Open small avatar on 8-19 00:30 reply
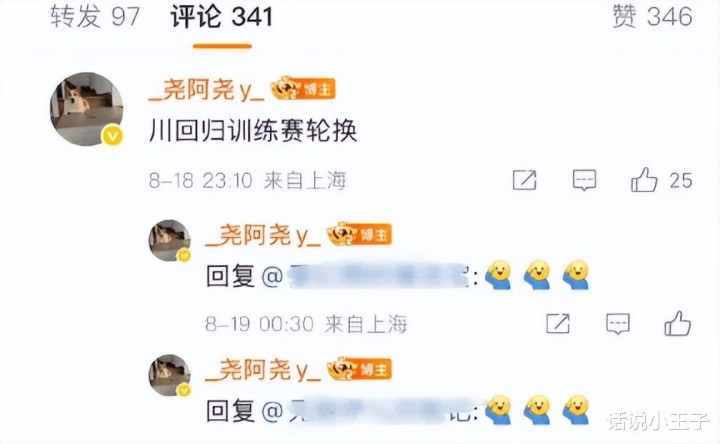The width and height of the screenshot is (720, 444). (169, 241)
